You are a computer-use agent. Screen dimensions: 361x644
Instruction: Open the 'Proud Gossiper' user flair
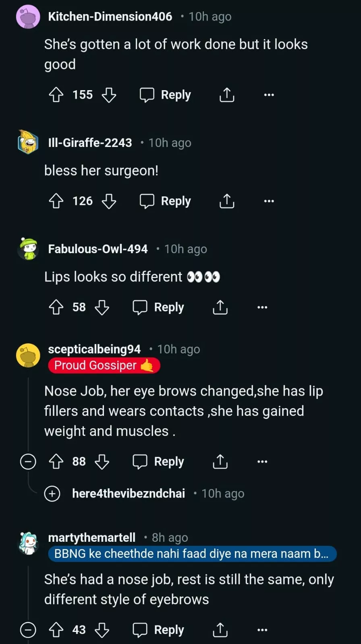tap(104, 365)
